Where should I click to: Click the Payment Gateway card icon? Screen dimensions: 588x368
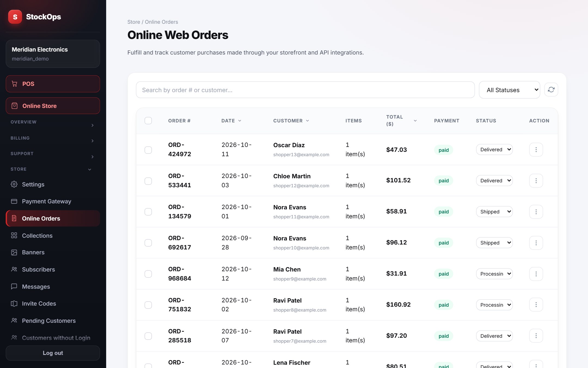[14, 201]
